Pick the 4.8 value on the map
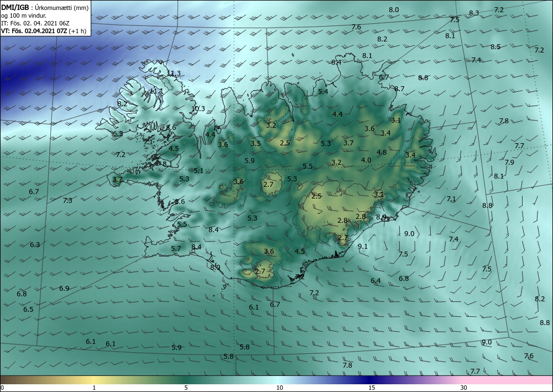Image resolution: width=553 pixels, height=392 pixels. coord(382,152)
